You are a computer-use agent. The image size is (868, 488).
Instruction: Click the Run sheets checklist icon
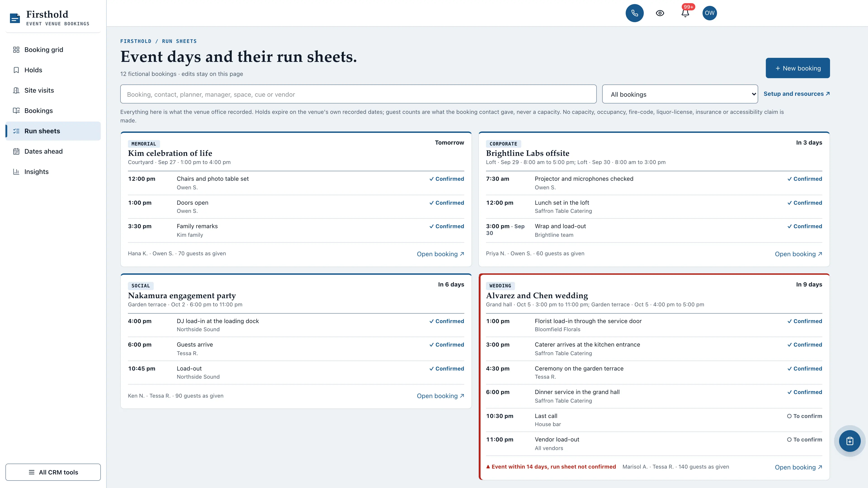tap(16, 131)
